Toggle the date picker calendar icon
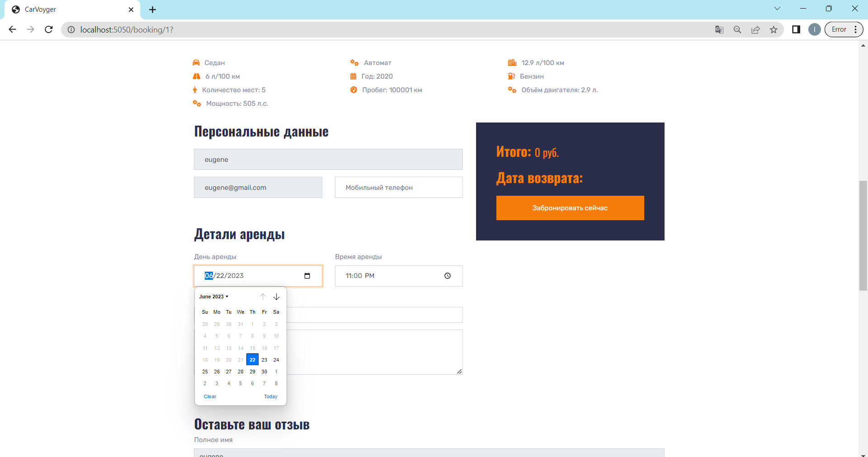Viewport: 868px width, 457px height. (307, 276)
